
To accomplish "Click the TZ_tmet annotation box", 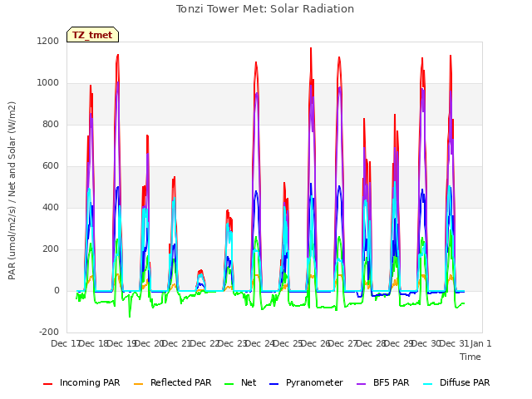I will 92,35.
